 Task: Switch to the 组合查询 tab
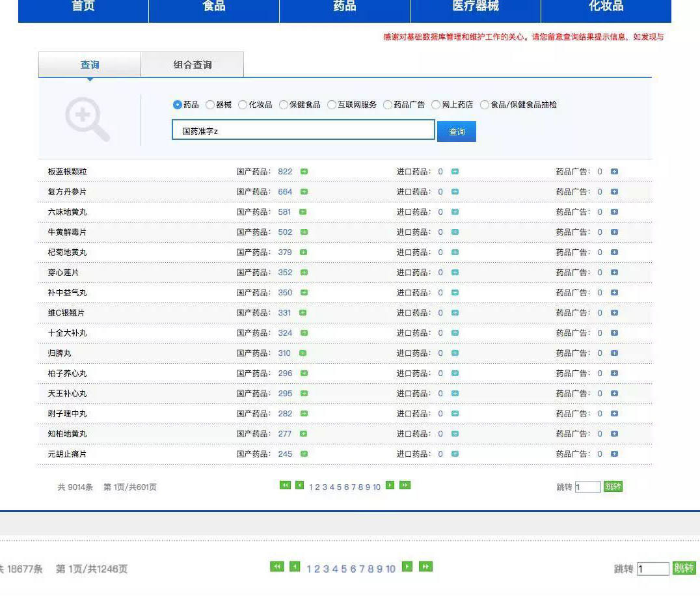coord(193,64)
